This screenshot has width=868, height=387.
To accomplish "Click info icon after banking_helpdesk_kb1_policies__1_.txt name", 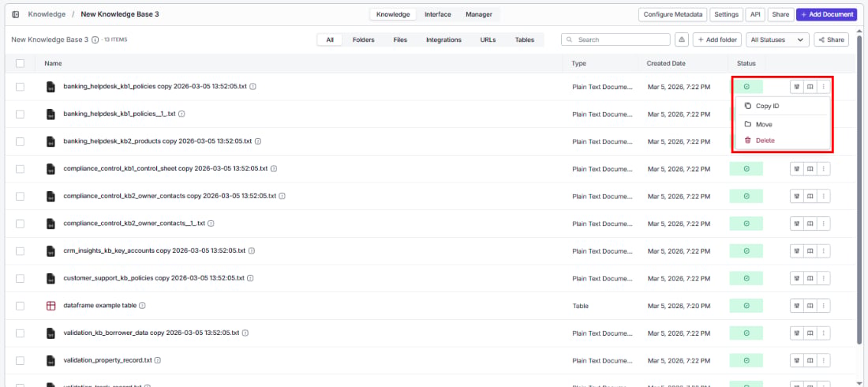I will coord(181,115).
